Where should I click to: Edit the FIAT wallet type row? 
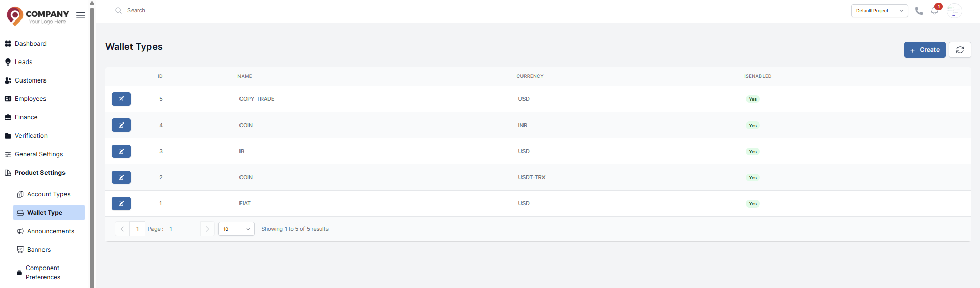[121, 203]
